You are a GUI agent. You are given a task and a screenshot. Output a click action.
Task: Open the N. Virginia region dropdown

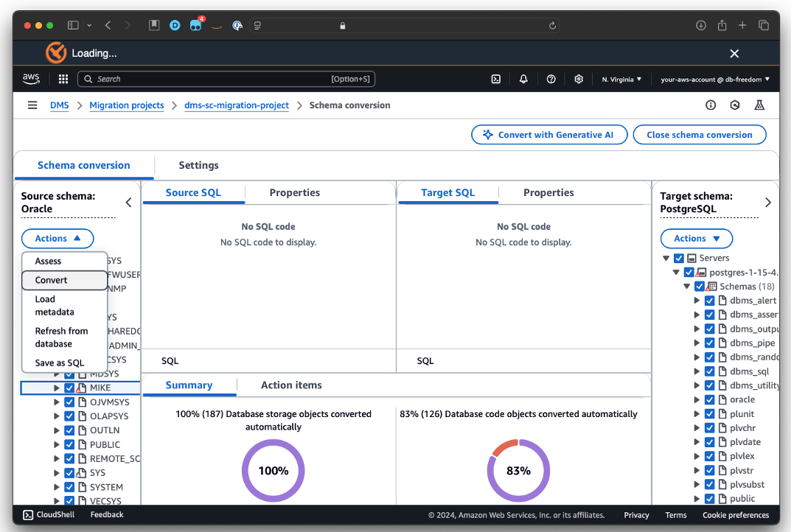621,79
